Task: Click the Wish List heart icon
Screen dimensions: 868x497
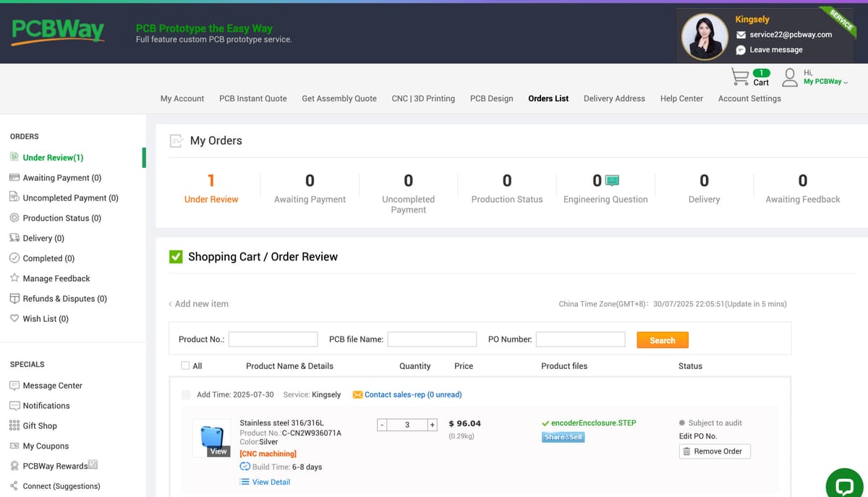Action: pos(14,319)
